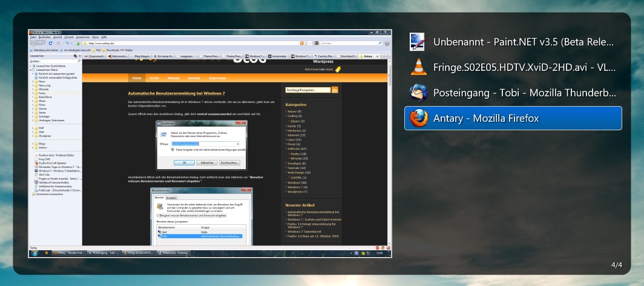644x286 pixels.
Task: Open the Tutorials (14) category link
Action: point(297,168)
